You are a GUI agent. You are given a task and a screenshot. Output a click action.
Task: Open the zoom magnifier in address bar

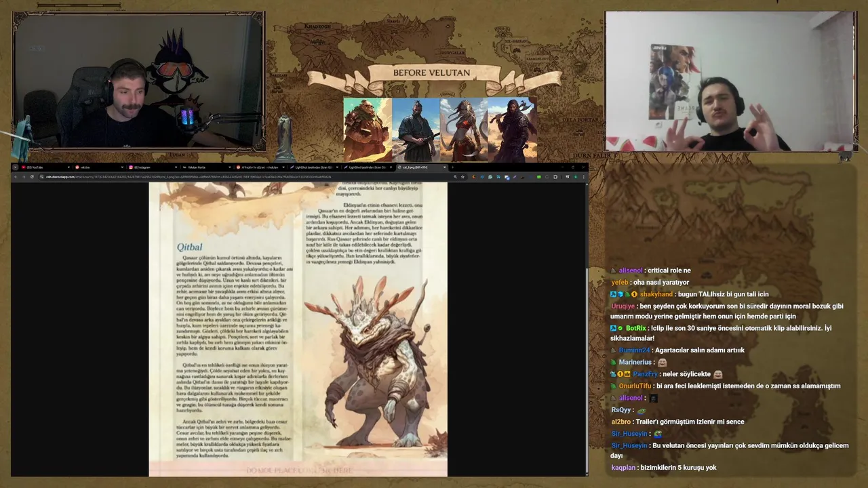coord(455,177)
